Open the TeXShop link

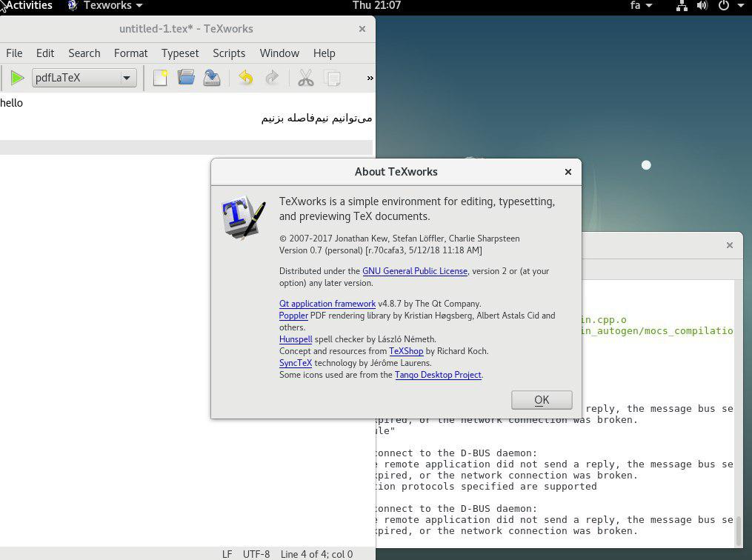(x=406, y=351)
